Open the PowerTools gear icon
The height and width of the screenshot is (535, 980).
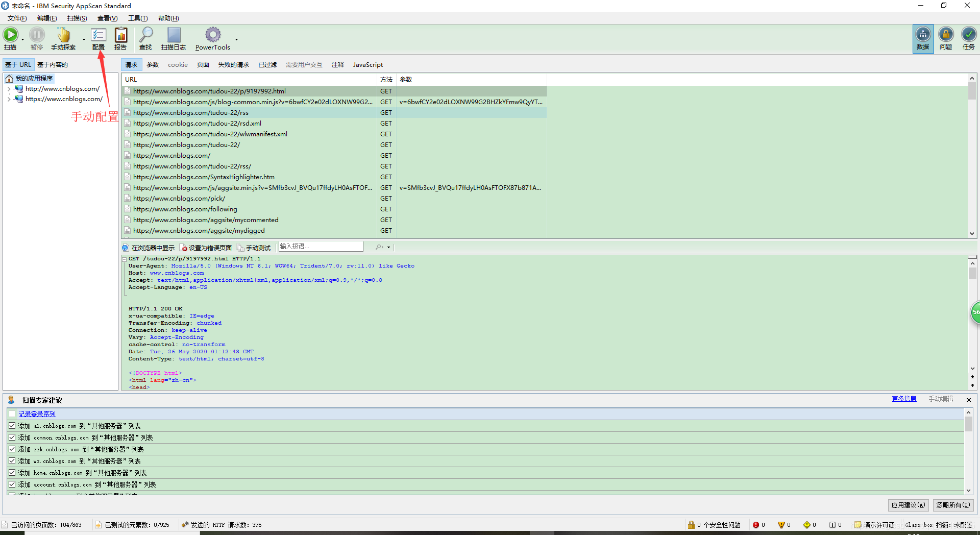pos(213,35)
